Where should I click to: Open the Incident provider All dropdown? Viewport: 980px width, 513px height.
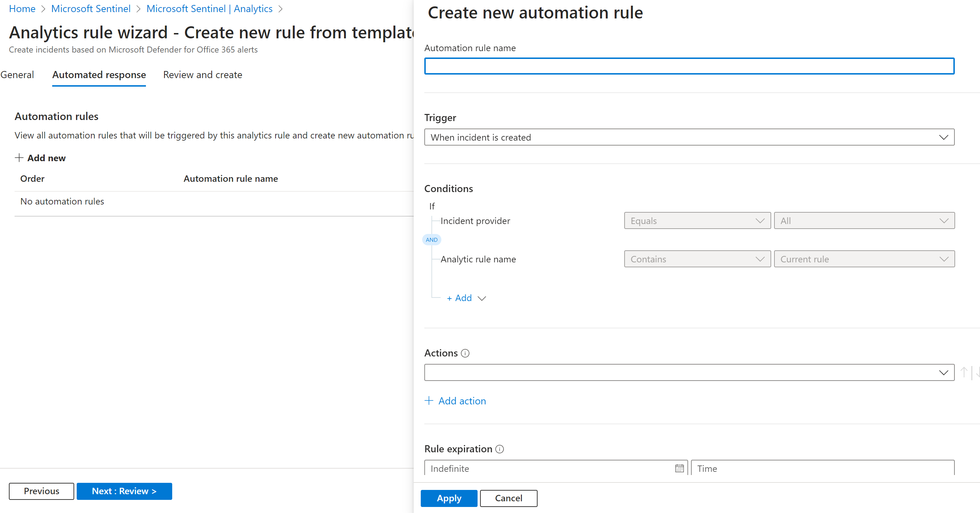coord(864,220)
